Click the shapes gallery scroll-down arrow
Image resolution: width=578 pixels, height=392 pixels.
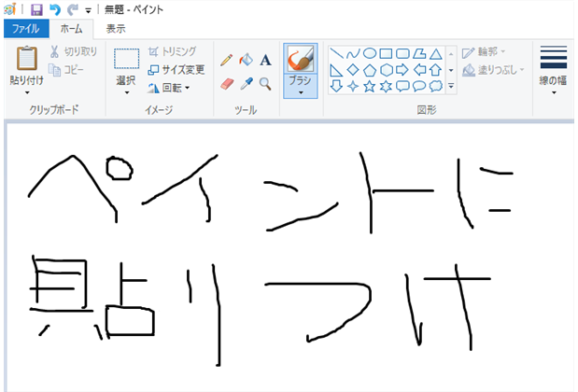click(x=451, y=70)
